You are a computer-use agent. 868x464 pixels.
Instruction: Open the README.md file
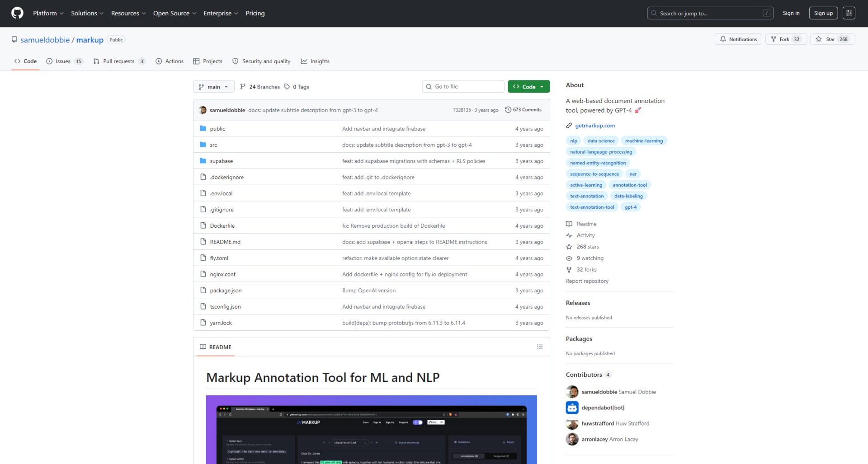coord(225,242)
